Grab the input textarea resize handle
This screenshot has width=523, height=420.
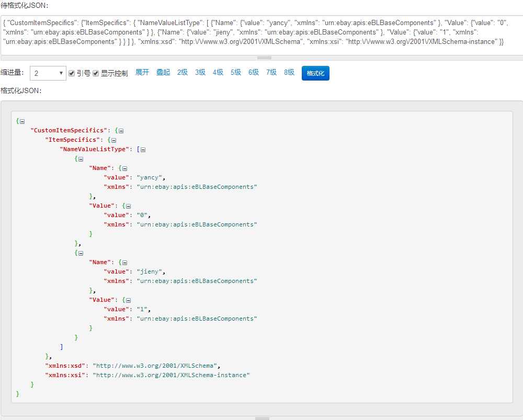pyautogui.click(x=264, y=58)
